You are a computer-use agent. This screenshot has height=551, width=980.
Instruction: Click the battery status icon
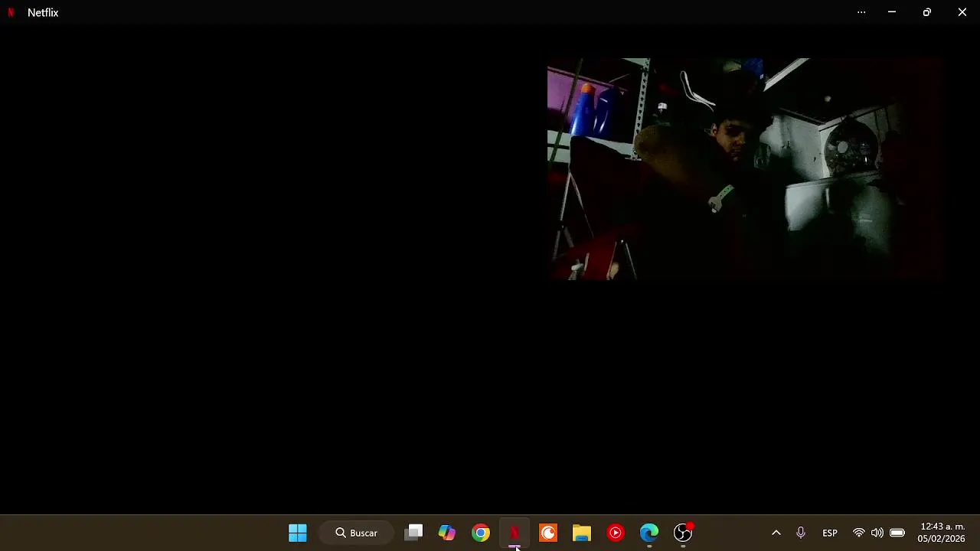click(897, 533)
